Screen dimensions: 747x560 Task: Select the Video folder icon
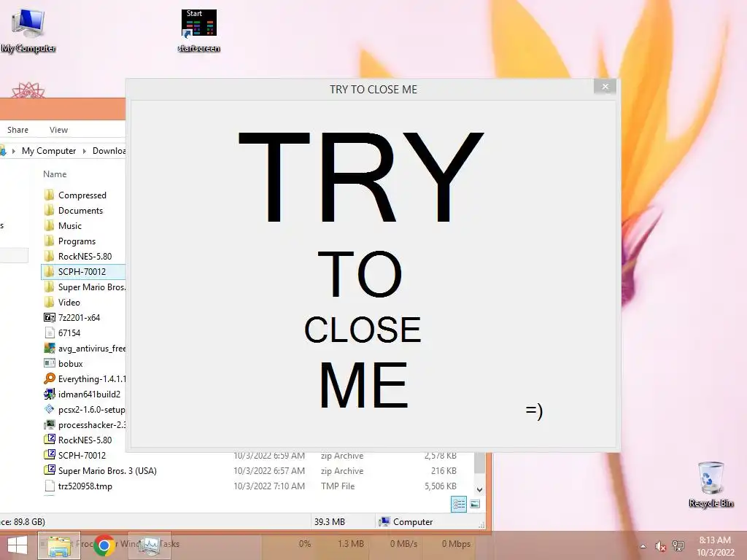coord(49,302)
